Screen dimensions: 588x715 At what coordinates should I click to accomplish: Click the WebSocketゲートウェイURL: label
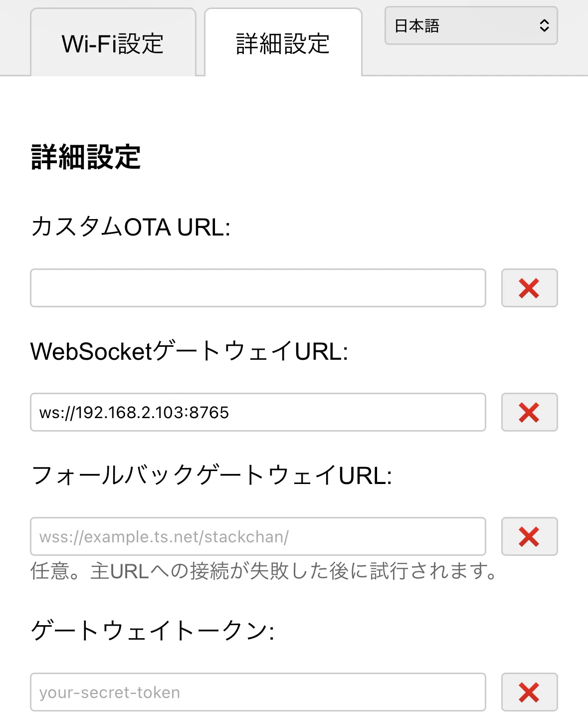point(190,351)
